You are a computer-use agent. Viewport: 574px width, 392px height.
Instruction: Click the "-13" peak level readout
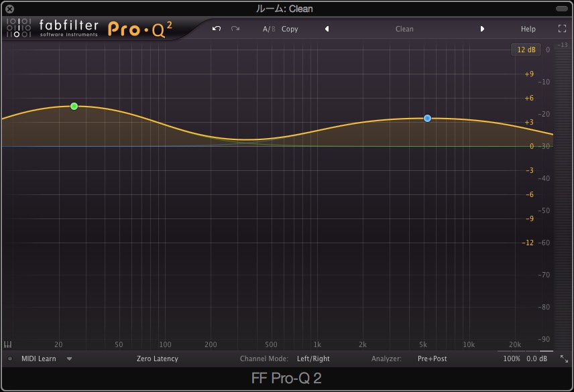pyautogui.click(x=563, y=45)
